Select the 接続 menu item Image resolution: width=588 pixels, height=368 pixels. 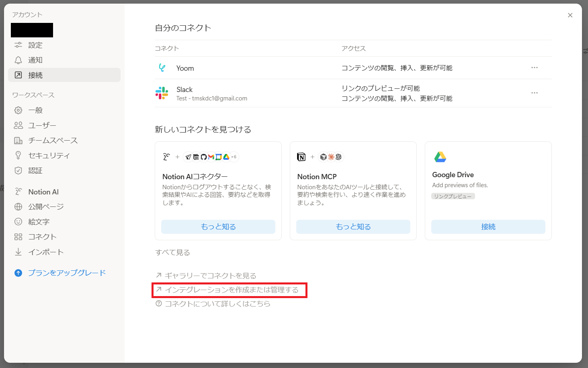click(64, 75)
